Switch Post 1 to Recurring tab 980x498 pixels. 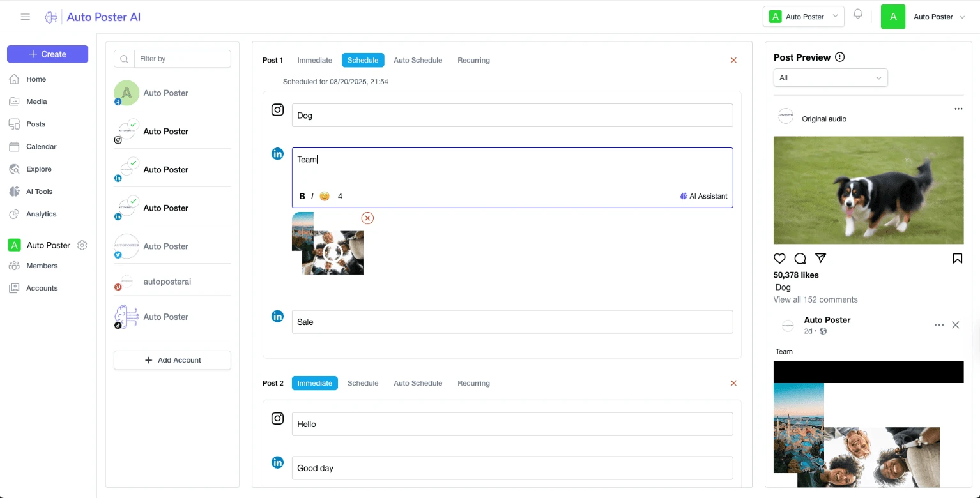pos(473,60)
